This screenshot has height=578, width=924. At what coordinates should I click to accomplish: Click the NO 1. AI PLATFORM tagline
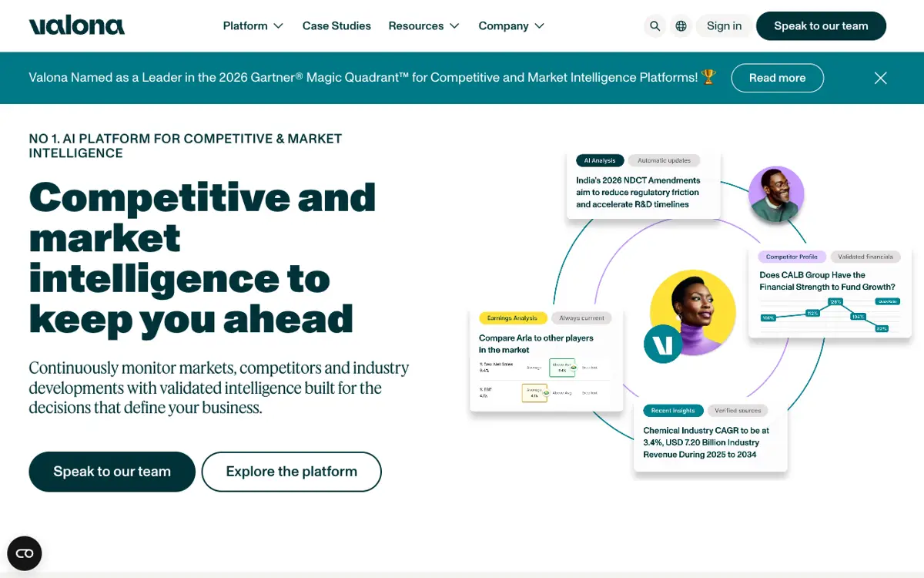[x=186, y=146]
